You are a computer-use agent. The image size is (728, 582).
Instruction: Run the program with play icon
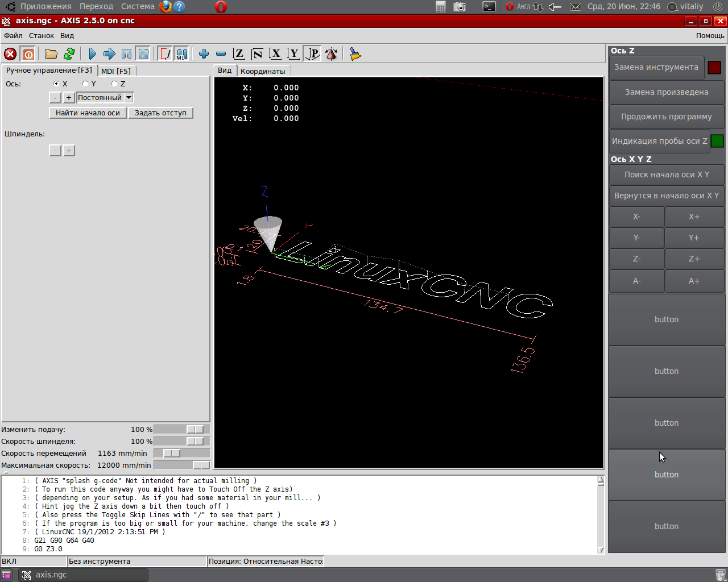tap(92, 54)
